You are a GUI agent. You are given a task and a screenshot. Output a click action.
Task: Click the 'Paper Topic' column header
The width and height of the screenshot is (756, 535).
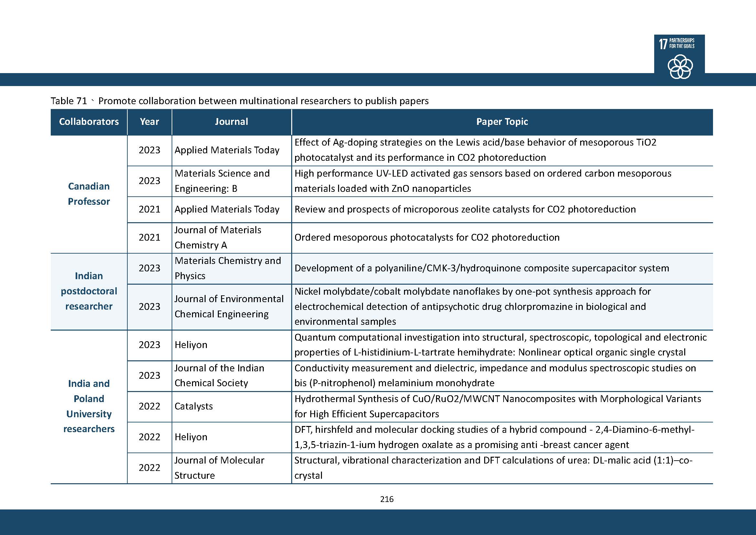[x=502, y=122]
